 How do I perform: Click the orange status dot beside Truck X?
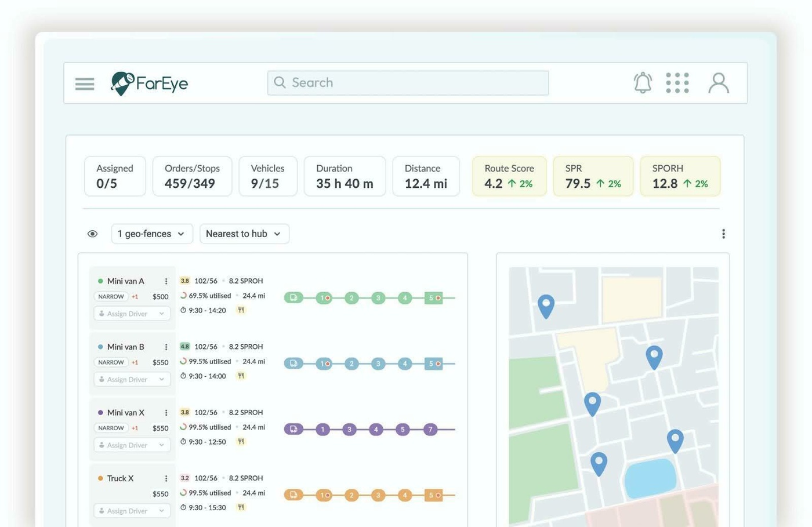coord(100,478)
